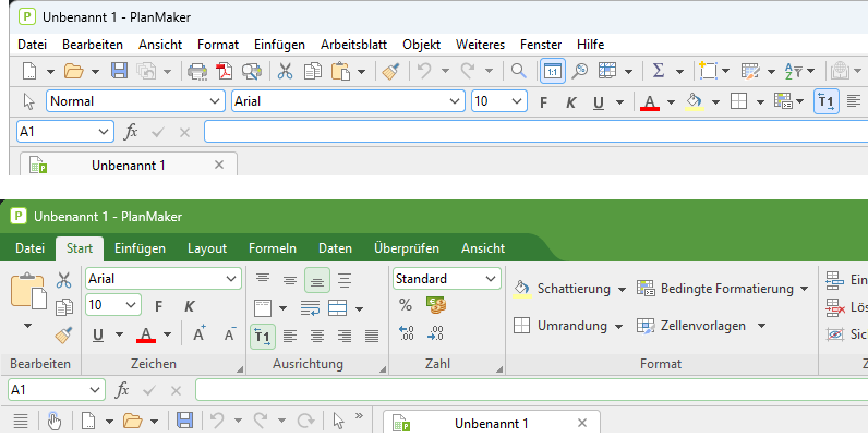Click the scissors Cut icon in the classic toolbar
The height and width of the screenshot is (438, 868).
(285, 71)
